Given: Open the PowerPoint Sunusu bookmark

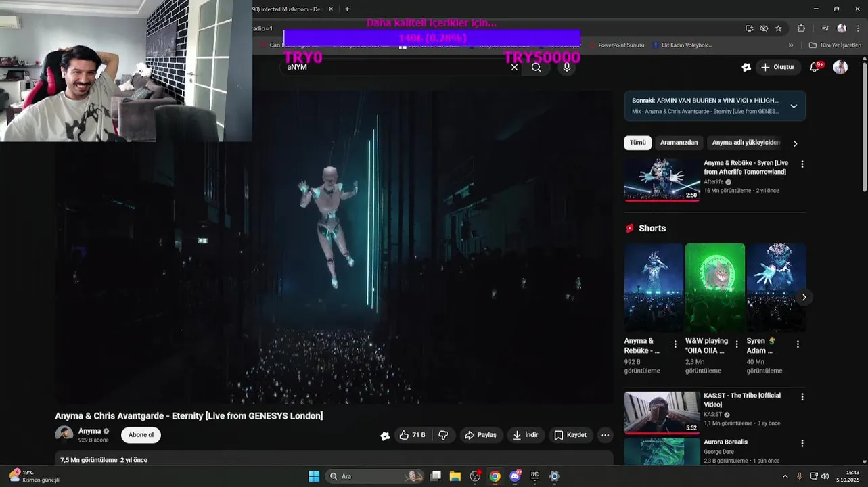Looking at the screenshot, I should [616, 45].
